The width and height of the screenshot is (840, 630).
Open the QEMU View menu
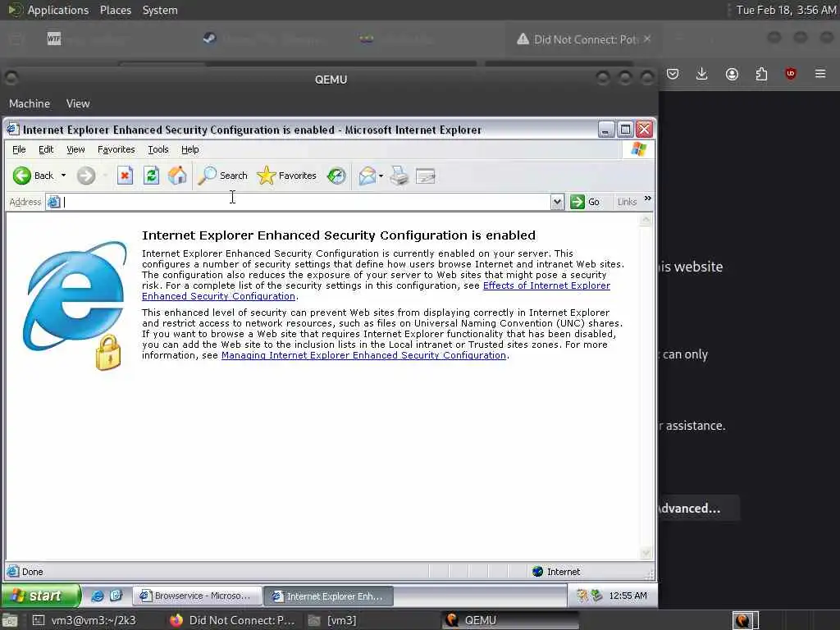pyautogui.click(x=78, y=103)
